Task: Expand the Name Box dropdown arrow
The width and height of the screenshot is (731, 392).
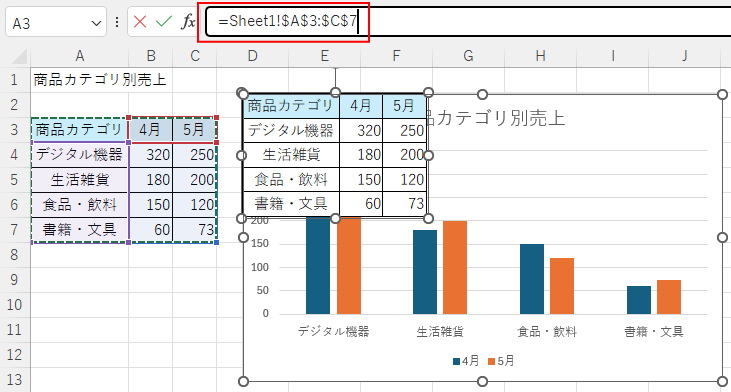Action: [x=96, y=23]
